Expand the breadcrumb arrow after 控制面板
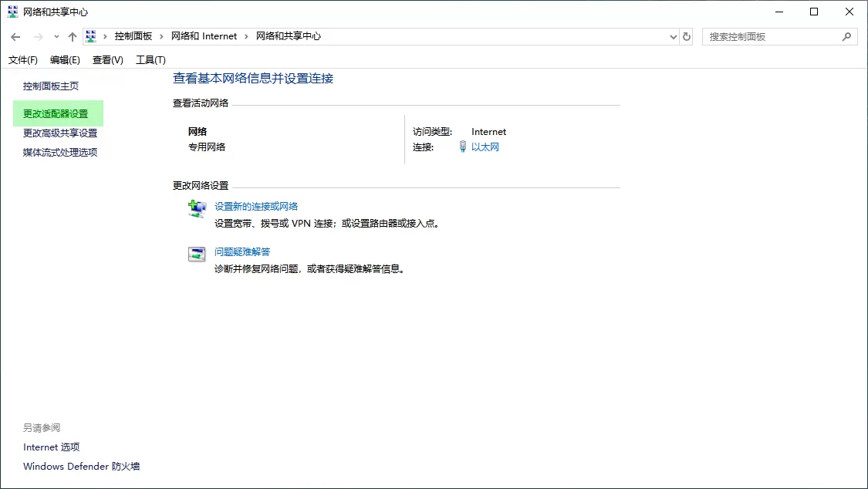The height and width of the screenshot is (489, 868). click(x=164, y=35)
